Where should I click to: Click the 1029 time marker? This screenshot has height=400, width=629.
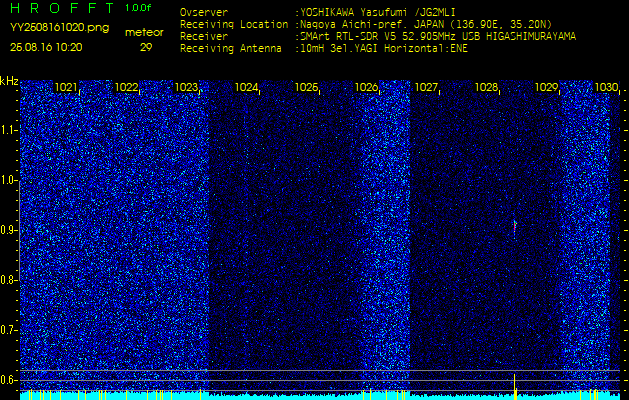(546, 87)
